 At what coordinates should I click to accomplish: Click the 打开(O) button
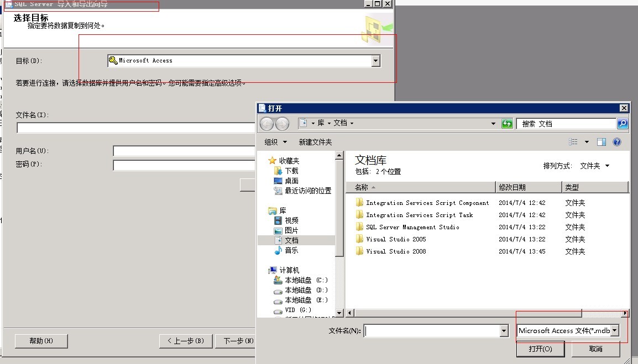pyautogui.click(x=540, y=349)
